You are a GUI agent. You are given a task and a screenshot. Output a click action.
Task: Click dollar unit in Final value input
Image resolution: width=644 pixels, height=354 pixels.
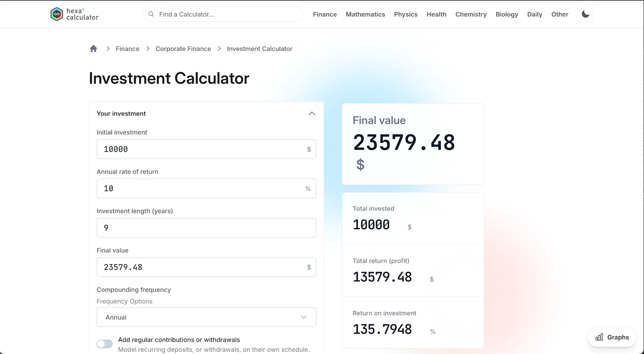pos(309,267)
